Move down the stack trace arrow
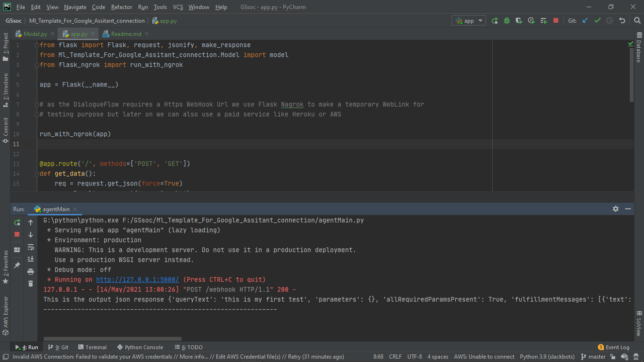 tap(31, 234)
